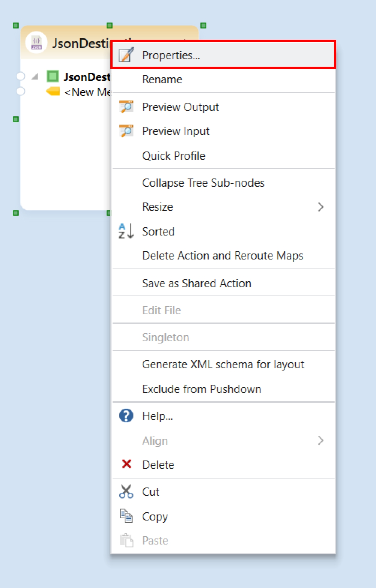This screenshot has height=588, width=376.
Task: Select Exclude from Pushdown option
Action: pyautogui.click(x=202, y=389)
